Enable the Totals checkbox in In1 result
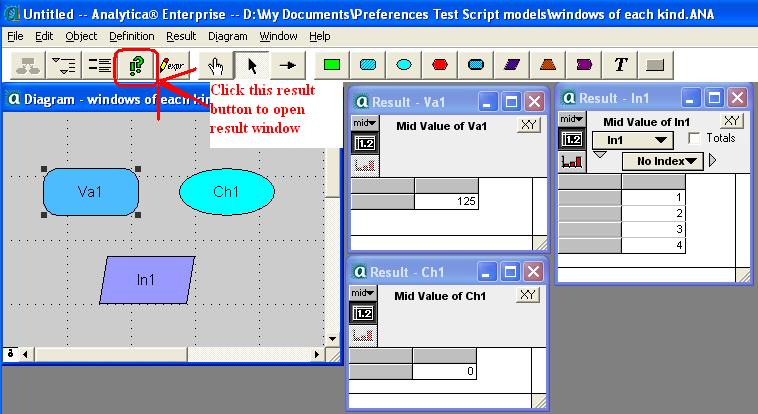The image size is (758, 414). (x=694, y=138)
